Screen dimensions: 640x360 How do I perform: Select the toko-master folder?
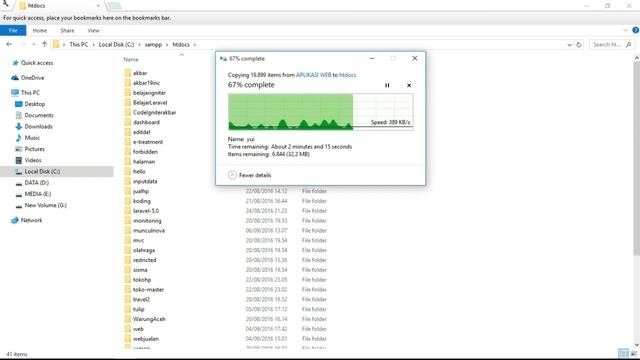tap(144, 289)
